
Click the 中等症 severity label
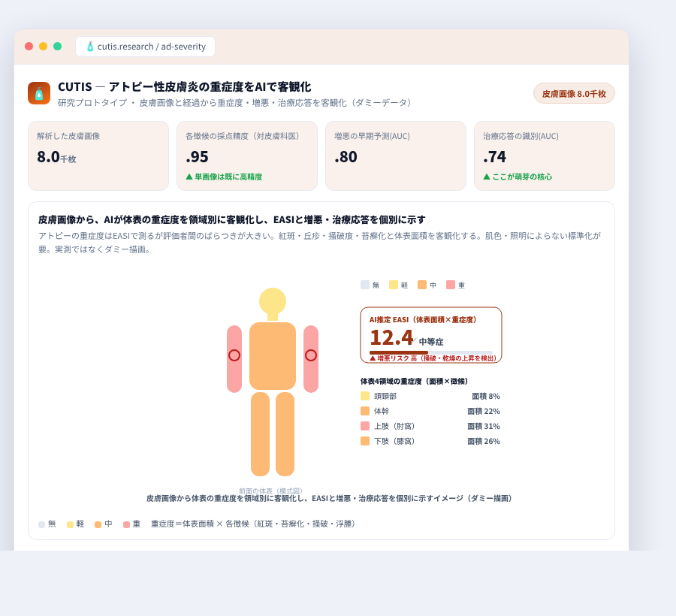[x=431, y=342]
